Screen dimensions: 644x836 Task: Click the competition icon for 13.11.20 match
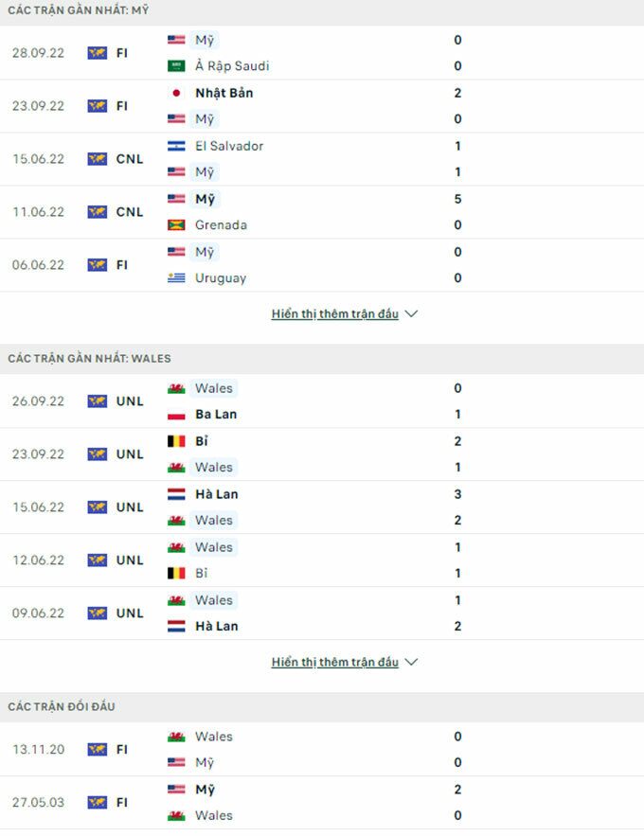(97, 750)
